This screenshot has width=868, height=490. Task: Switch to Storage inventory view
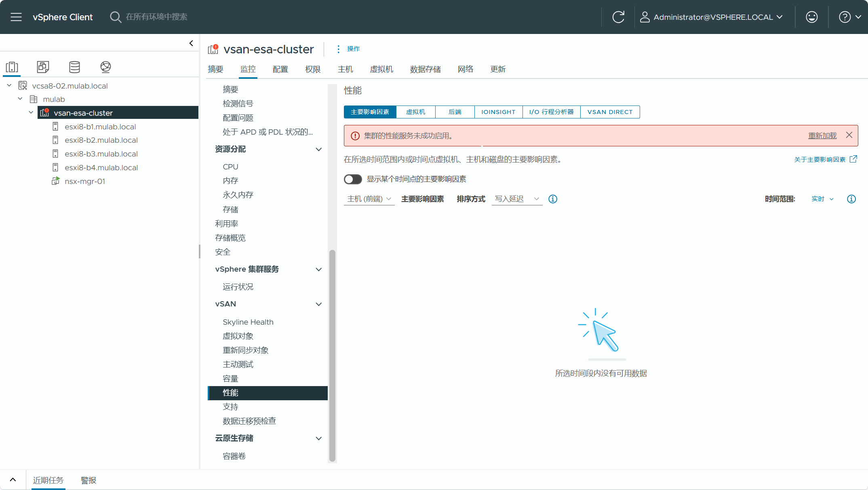pyautogui.click(x=74, y=67)
